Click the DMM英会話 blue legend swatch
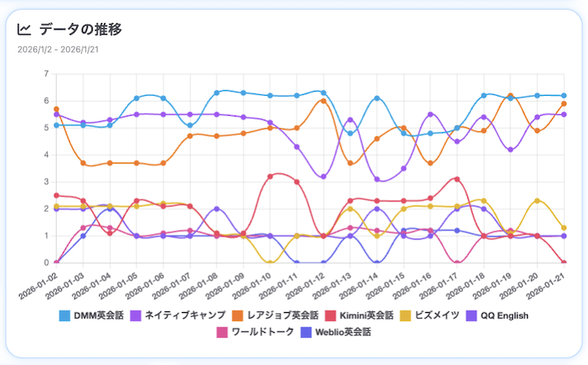588x365 pixels. tap(65, 315)
